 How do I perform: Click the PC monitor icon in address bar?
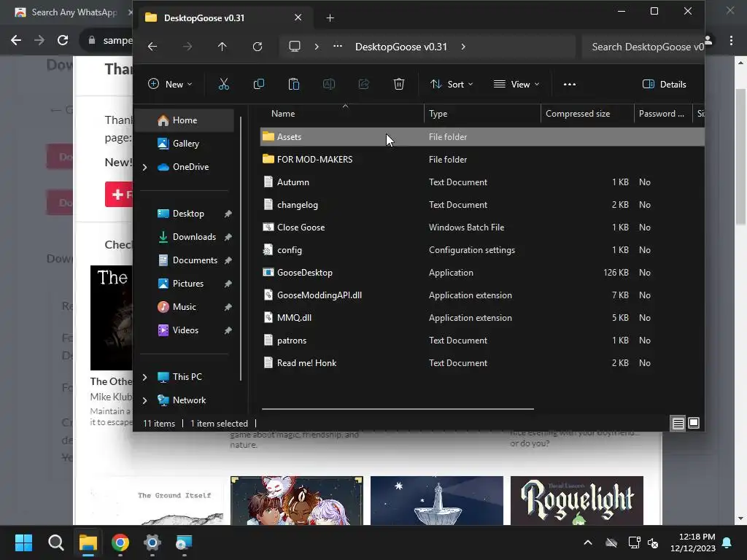point(295,46)
